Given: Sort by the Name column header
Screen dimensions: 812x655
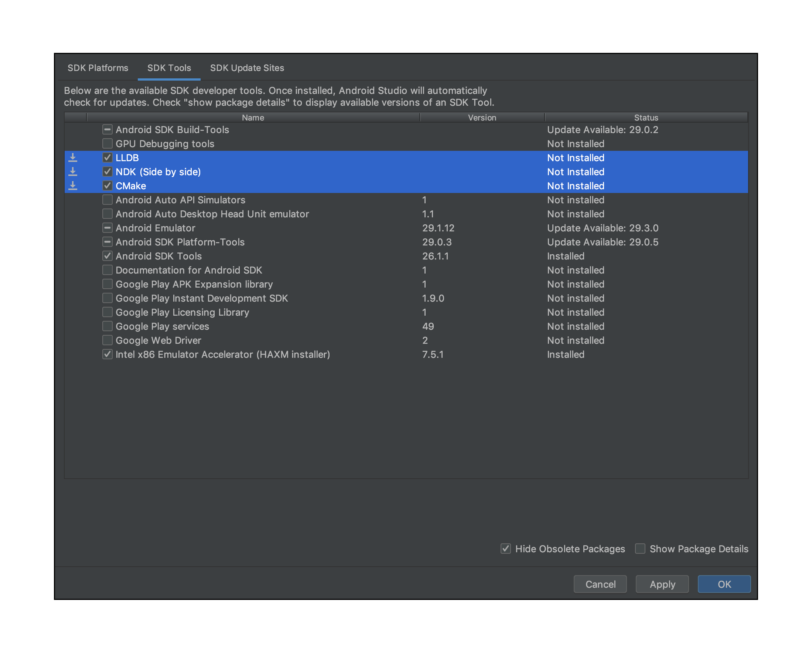Looking at the screenshot, I should tap(253, 118).
